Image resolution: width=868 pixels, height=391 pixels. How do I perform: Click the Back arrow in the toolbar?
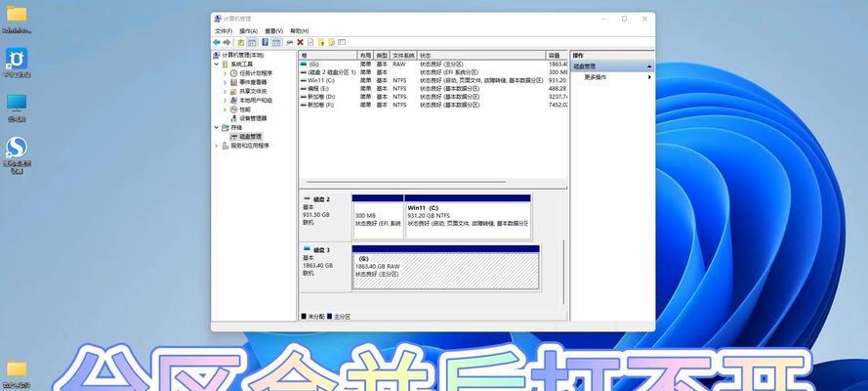coord(217,42)
